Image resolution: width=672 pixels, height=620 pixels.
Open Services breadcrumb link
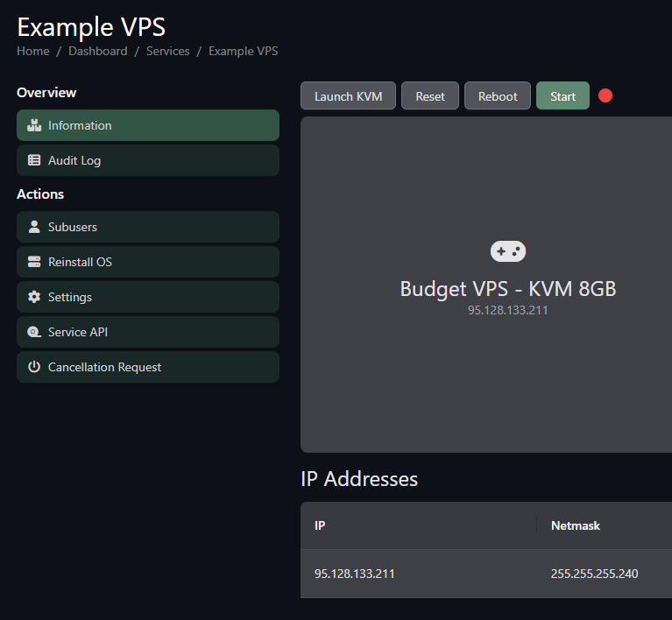pos(167,51)
